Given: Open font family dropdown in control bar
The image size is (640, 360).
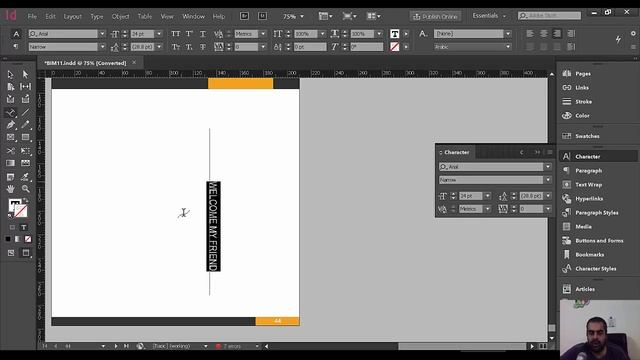Looking at the screenshot, I should pos(102,34).
